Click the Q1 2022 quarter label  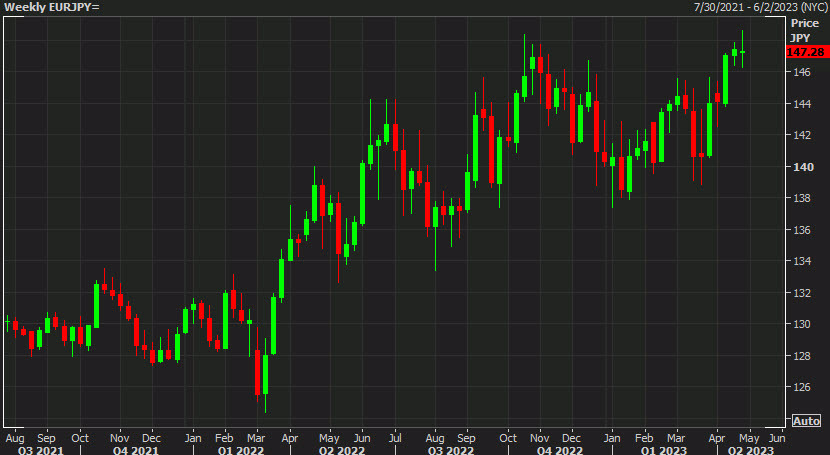point(241,450)
